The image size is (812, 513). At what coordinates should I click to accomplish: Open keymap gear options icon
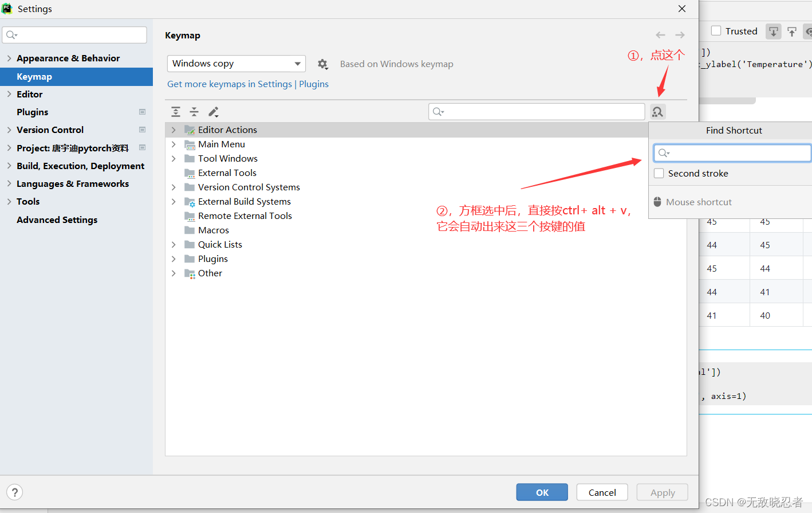[x=323, y=64]
